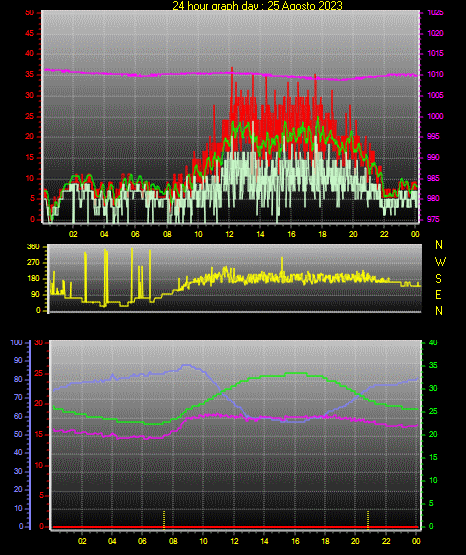Select magenta 975 pressure axis label
Screen dimensions: 466x555
(x=433, y=219)
